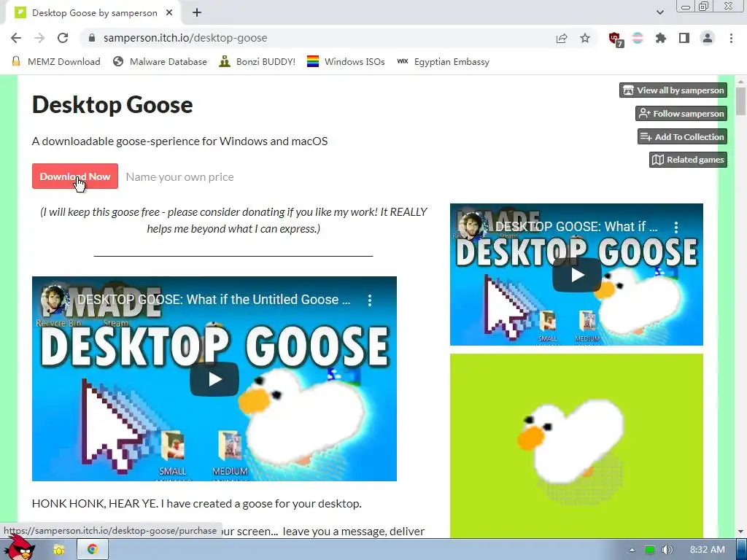Open the green goose screenshot image
Screen dimensions: 747x560
point(576,446)
